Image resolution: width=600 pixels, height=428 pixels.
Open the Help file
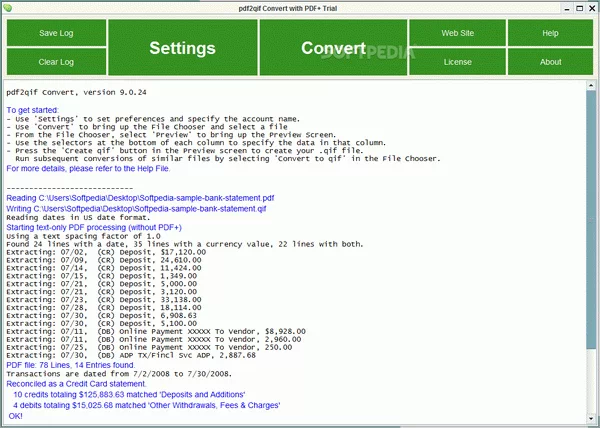(x=550, y=33)
